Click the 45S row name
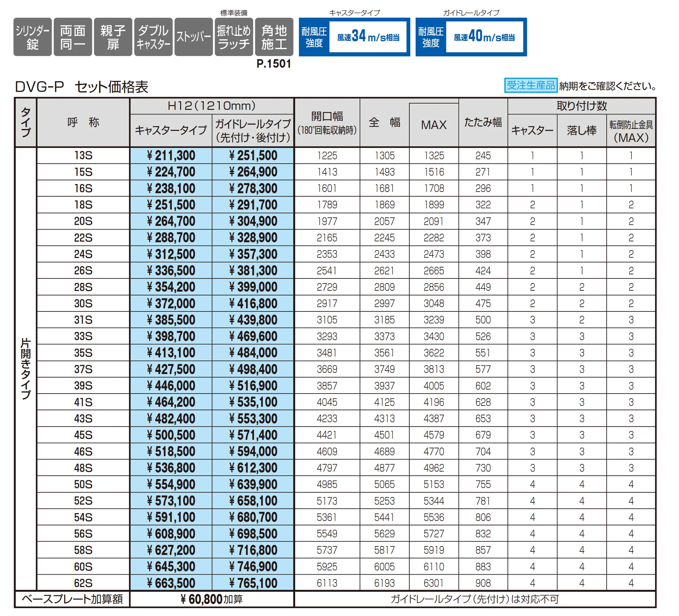The height and width of the screenshot is (616, 679). (x=83, y=435)
